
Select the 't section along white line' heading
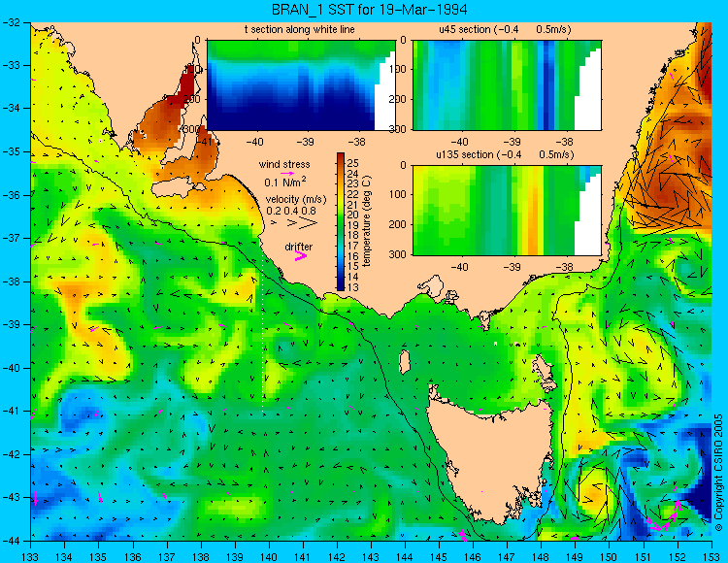pos(300,29)
